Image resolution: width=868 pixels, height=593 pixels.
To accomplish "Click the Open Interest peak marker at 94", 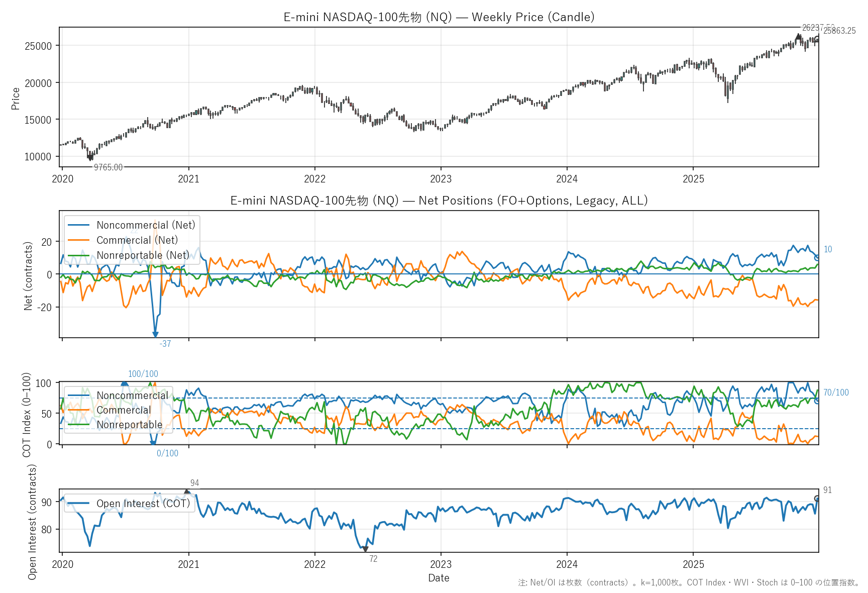I will pyautogui.click(x=187, y=492).
